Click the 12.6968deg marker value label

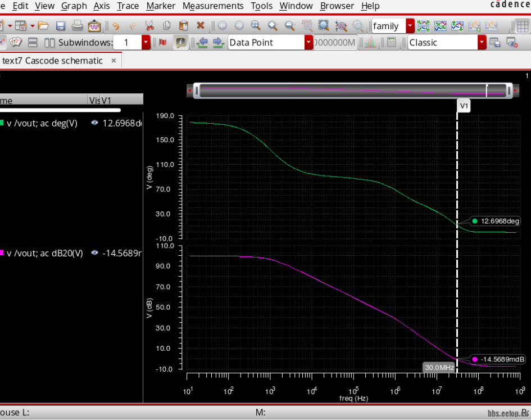[x=495, y=222]
